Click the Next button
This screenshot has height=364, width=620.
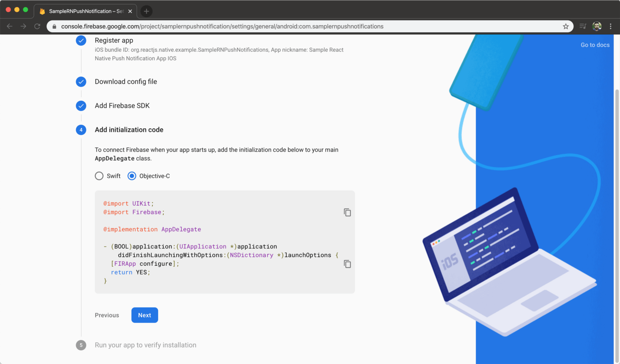pyautogui.click(x=145, y=315)
